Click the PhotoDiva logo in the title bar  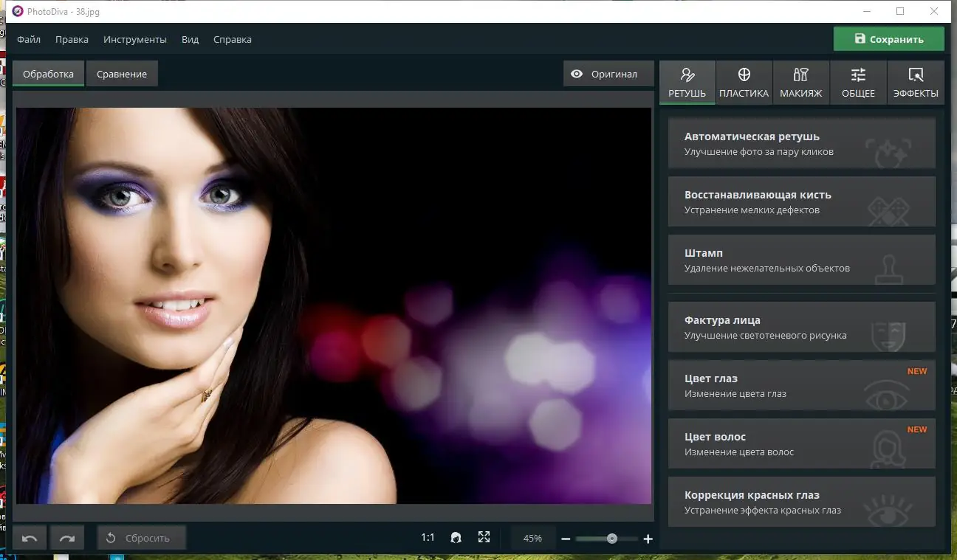click(x=18, y=10)
